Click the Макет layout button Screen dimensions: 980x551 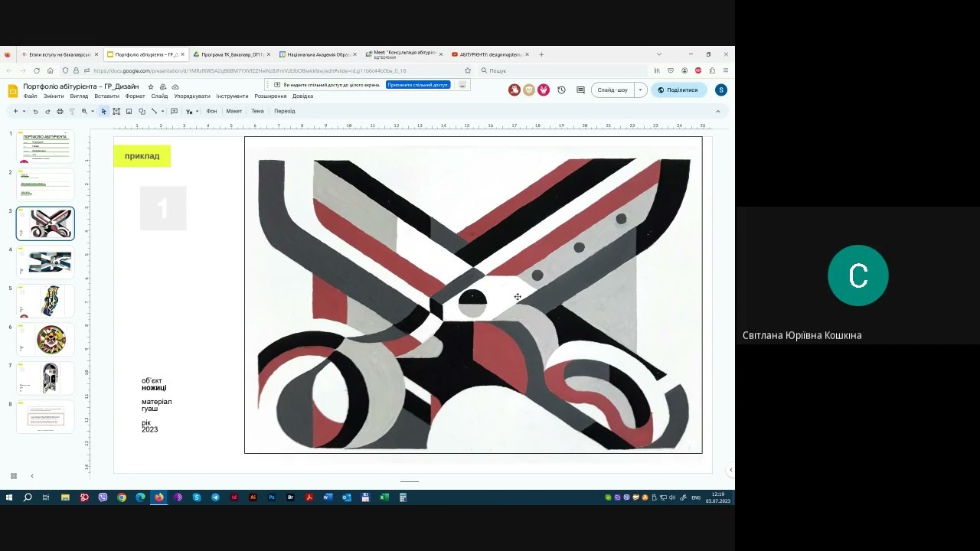tap(234, 111)
